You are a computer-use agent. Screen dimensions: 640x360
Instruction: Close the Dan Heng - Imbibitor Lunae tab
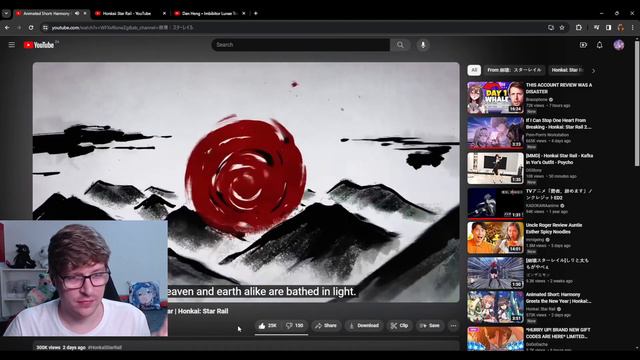coord(244,13)
